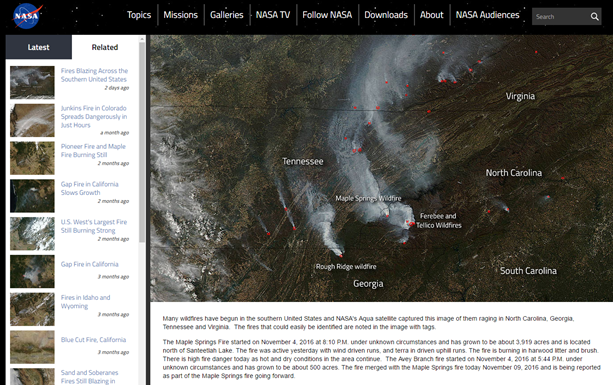Open U.S. West's Largest Fire article link
This screenshot has width=613, height=385.
tap(94, 226)
